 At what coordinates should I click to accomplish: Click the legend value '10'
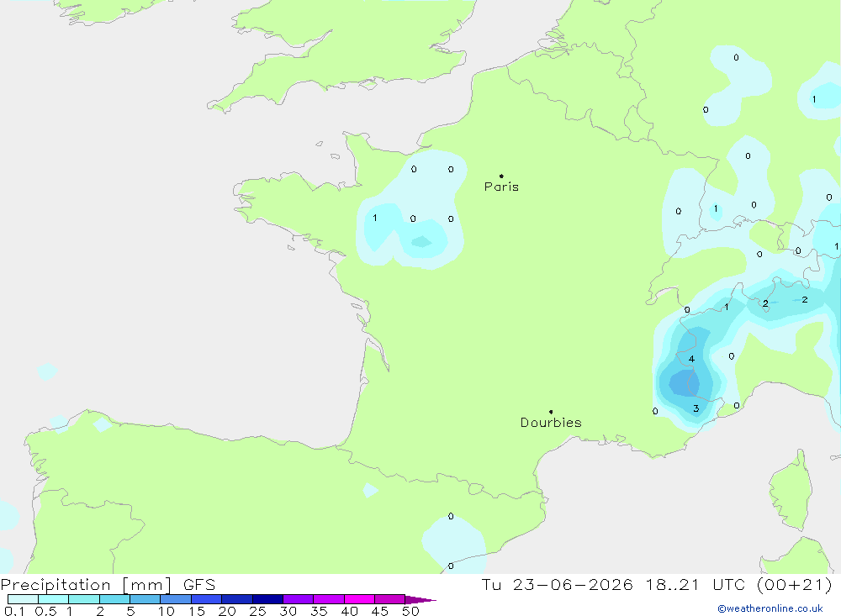167,611
